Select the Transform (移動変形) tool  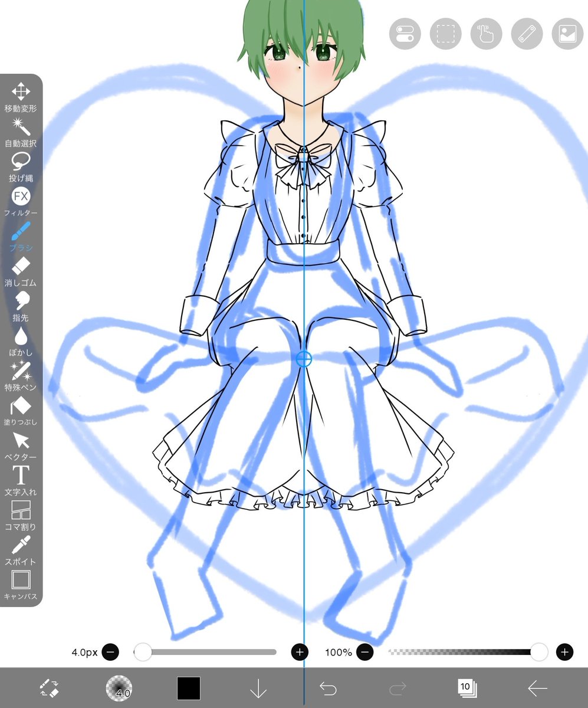point(21,97)
